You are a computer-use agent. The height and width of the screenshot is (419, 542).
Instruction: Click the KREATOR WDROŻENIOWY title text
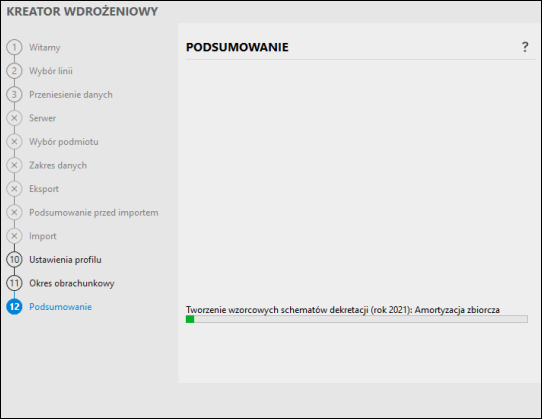[82, 11]
